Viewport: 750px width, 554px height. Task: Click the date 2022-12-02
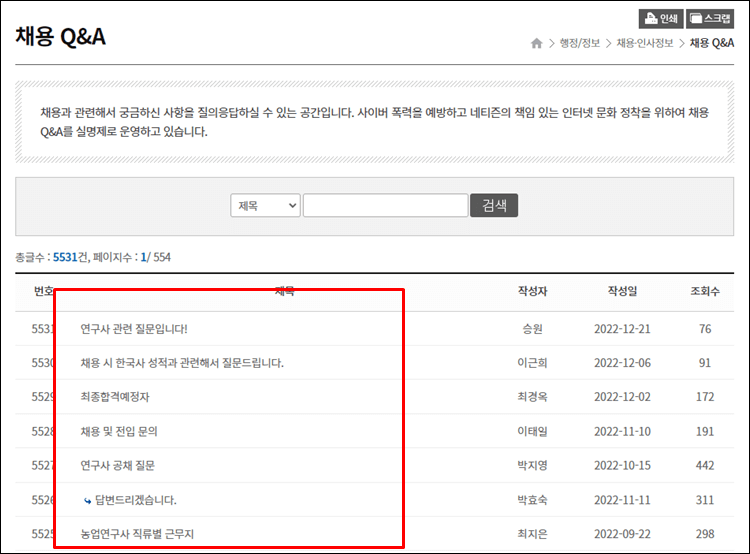tap(622, 397)
